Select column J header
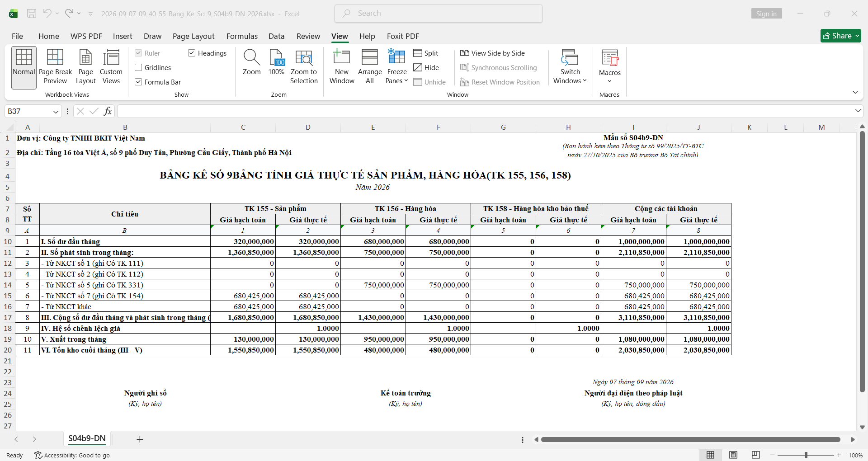Viewport: 868px width, 461px height. 698,127
